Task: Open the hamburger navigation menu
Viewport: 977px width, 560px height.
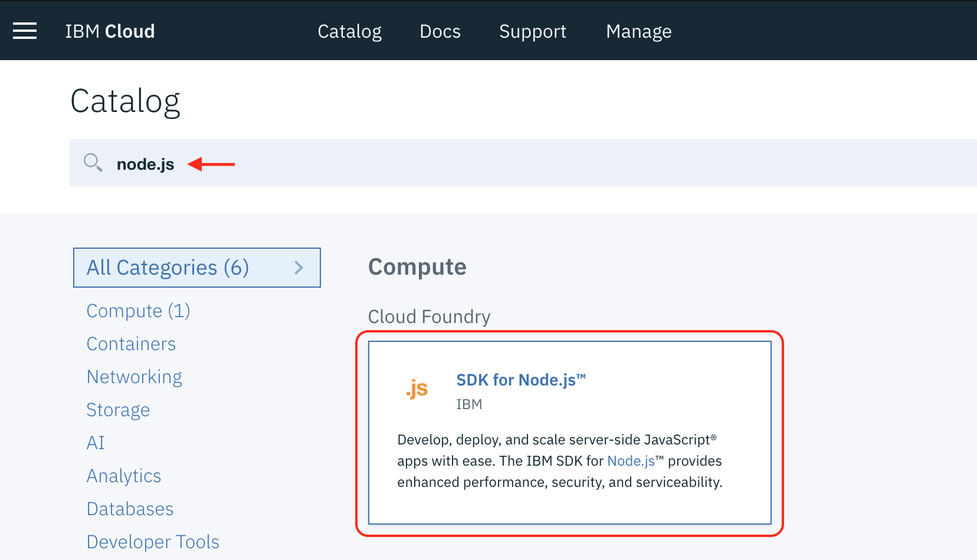Action: click(25, 31)
